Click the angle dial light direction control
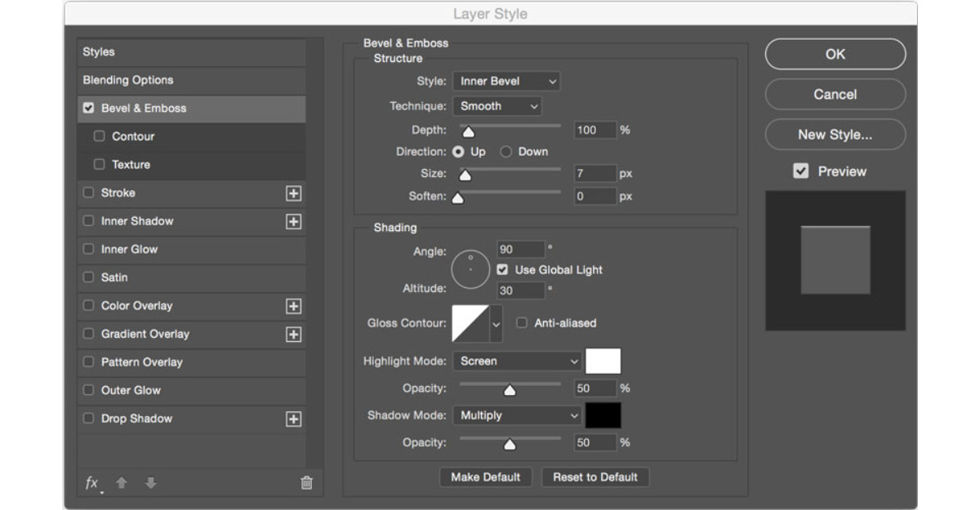The image size is (980, 510). click(470, 269)
